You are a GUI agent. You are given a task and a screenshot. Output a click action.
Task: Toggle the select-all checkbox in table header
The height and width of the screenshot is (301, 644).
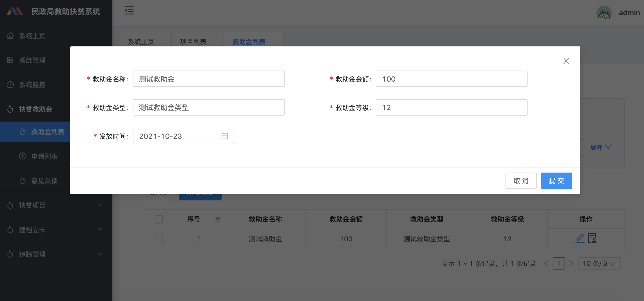[158, 219]
